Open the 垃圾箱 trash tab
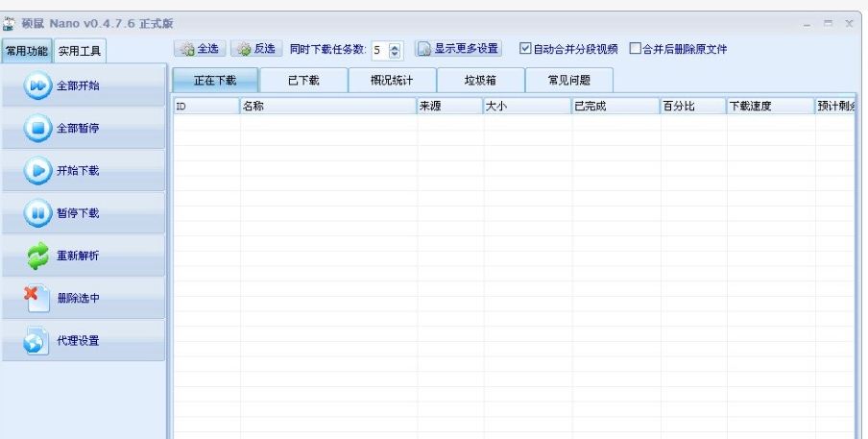This screenshot has width=868, height=439. tap(480, 81)
